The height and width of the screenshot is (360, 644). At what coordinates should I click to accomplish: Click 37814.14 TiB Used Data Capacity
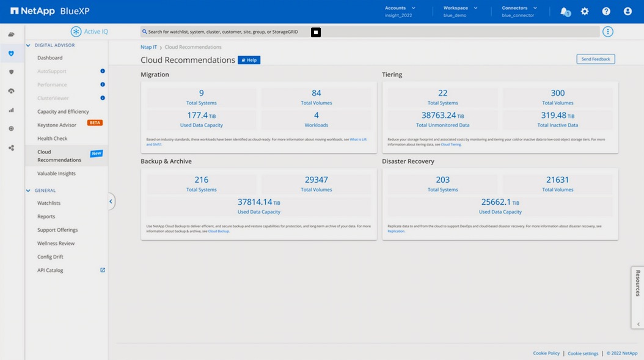coord(258,207)
